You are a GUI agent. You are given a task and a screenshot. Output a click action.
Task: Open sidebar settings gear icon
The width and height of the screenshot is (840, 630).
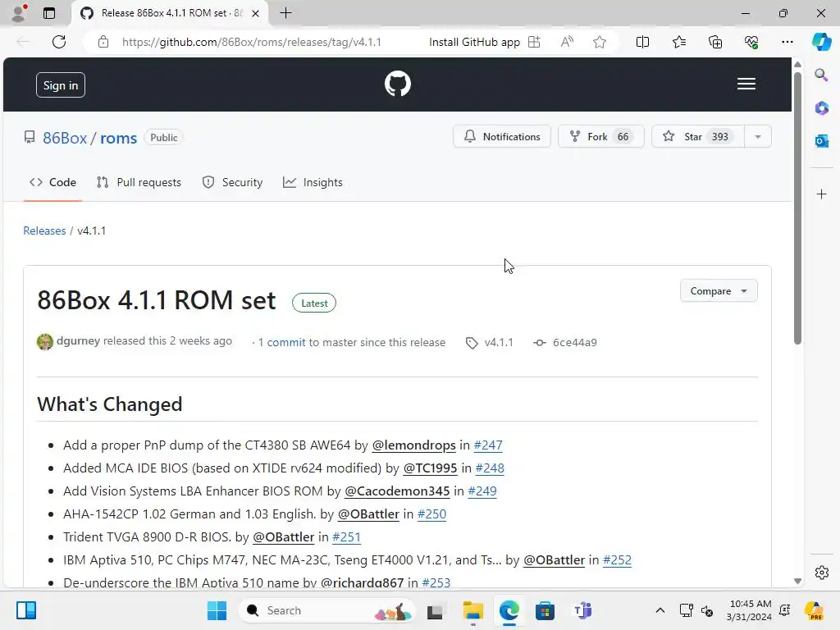[821, 572]
